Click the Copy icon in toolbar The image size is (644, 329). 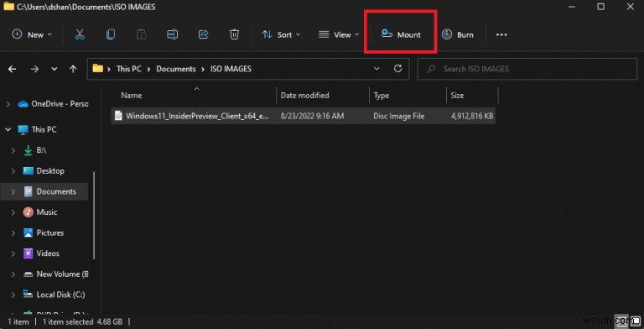(x=111, y=34)
